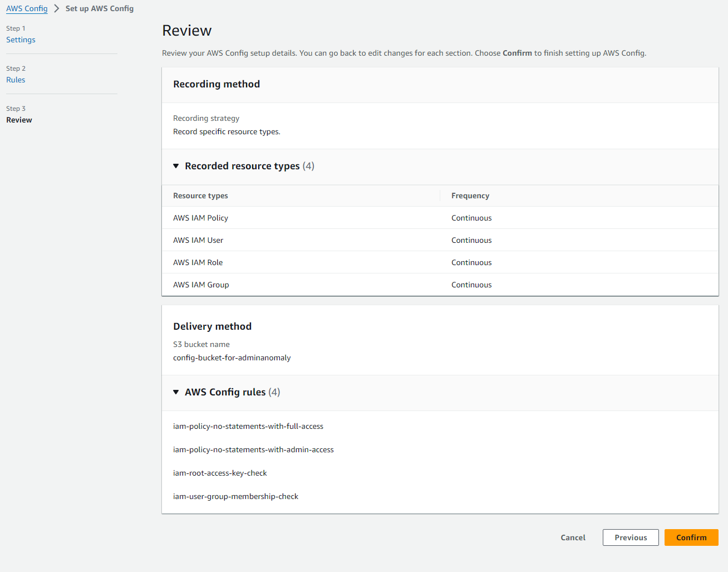Select the AWS IAM Policy row
Viewport: 728px width, 572px height.
(x=200, y=218)
